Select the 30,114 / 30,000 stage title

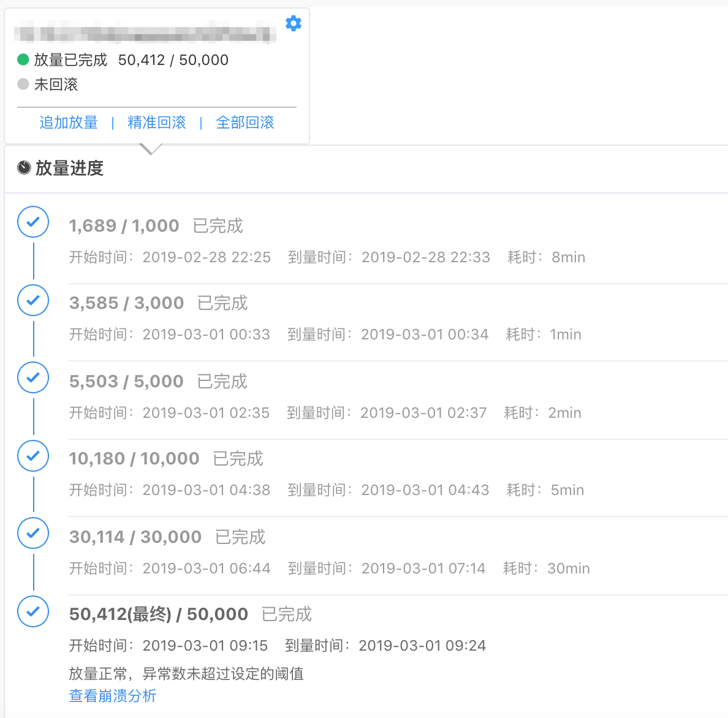(x=135, y=537)
